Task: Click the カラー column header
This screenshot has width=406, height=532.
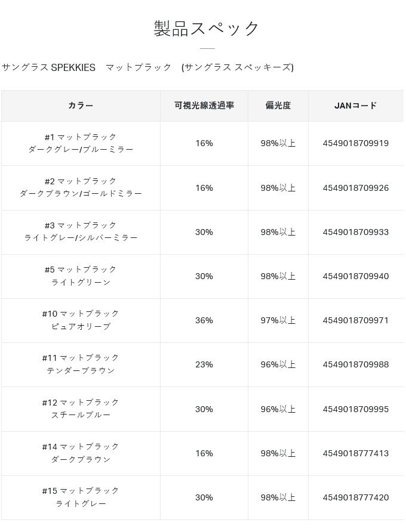Action: [81, 106]
